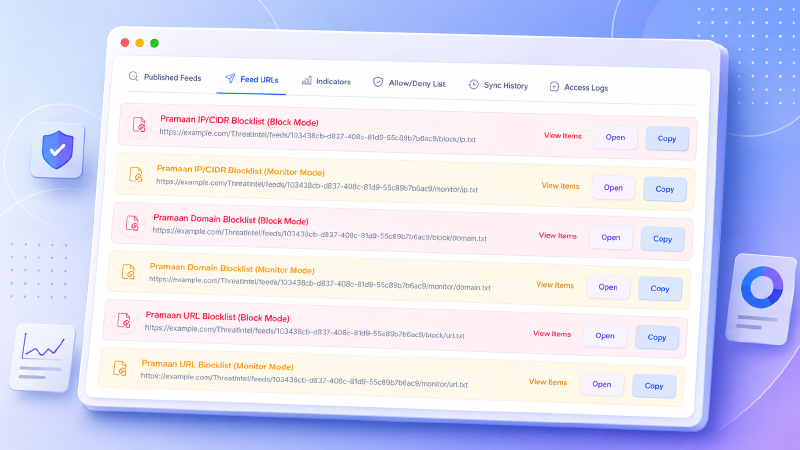Copy the URL Blocklist (Block Mode) URL
This screenshot has width=800, height=450.
point(657,337)
